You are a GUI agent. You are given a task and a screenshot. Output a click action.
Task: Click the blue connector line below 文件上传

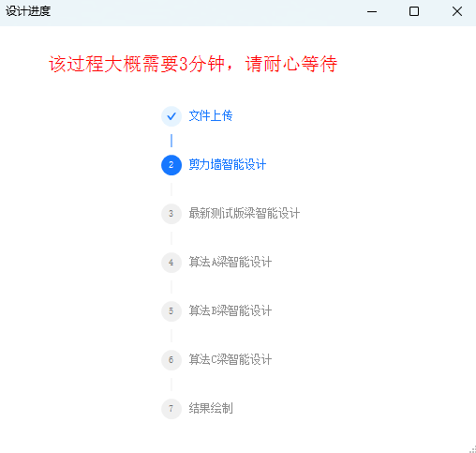tap(171, 141)
